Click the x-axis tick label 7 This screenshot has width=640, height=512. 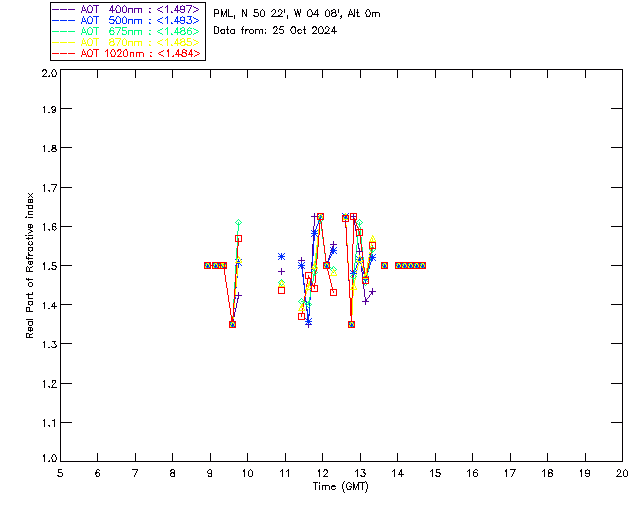(135, 473)
